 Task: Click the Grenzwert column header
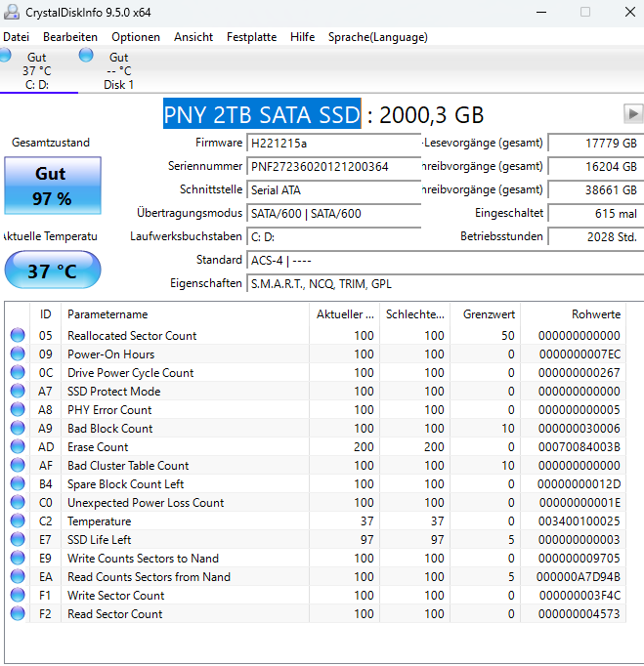(485, 314)
